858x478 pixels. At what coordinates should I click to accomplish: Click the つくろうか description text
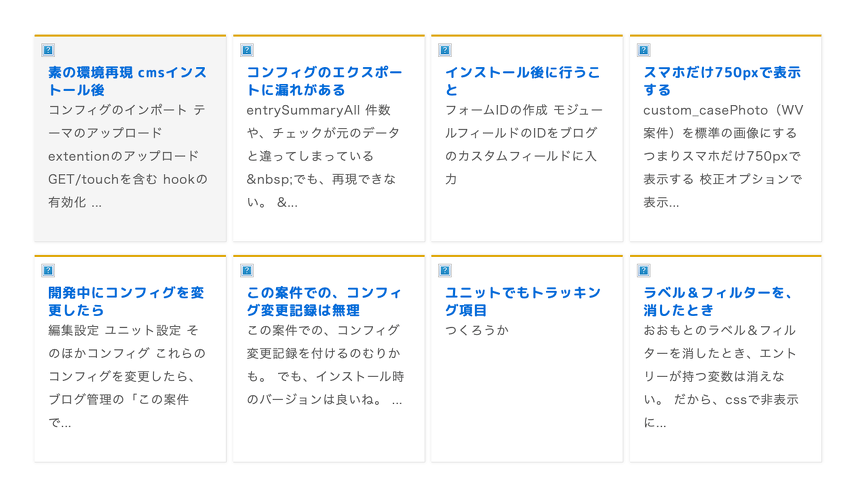pos(477,330)
